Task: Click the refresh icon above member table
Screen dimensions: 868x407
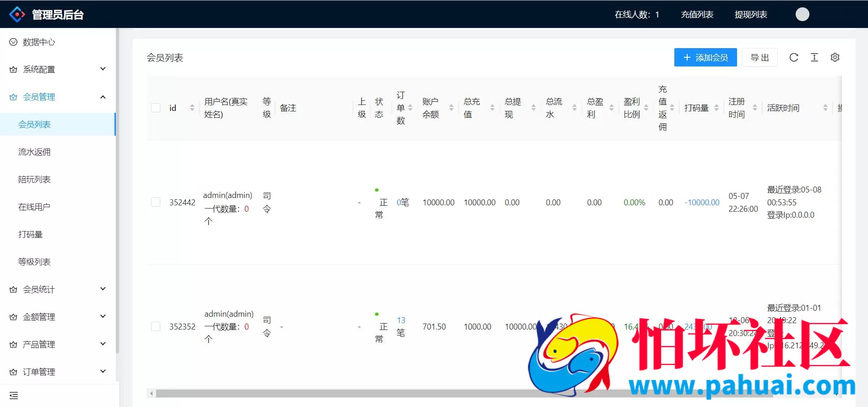Action: click(794, 57)
